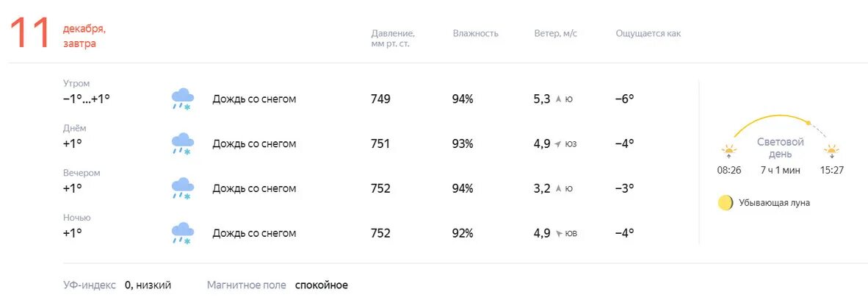Click the 'Утром' morning temperature range
Image resolution: width=868 pixels, height=303 pixels.
point(87,99)
